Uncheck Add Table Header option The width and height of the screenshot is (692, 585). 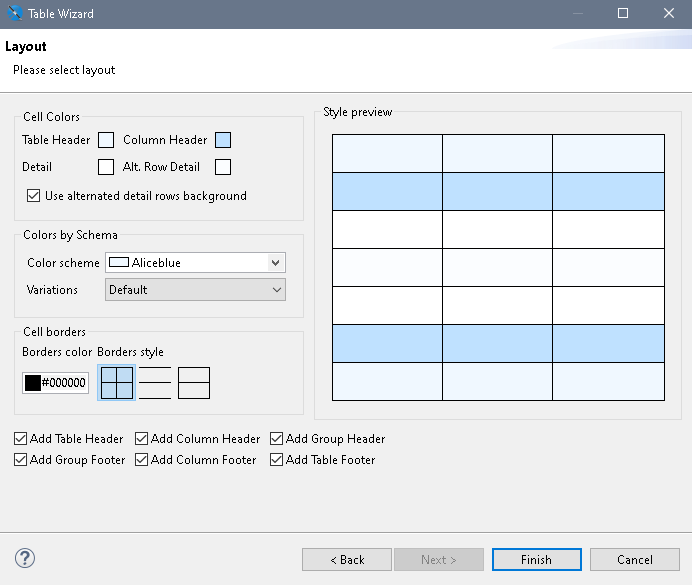tap(22, 439)
